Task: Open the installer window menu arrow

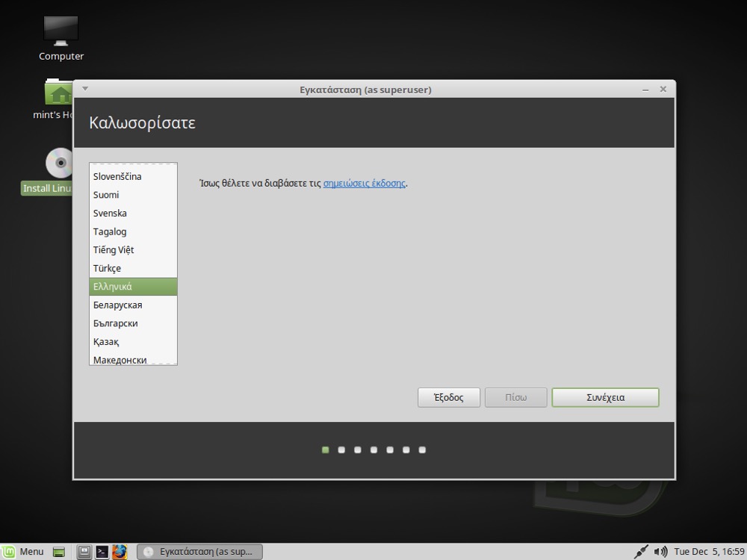Action: [x=84, y=89]
